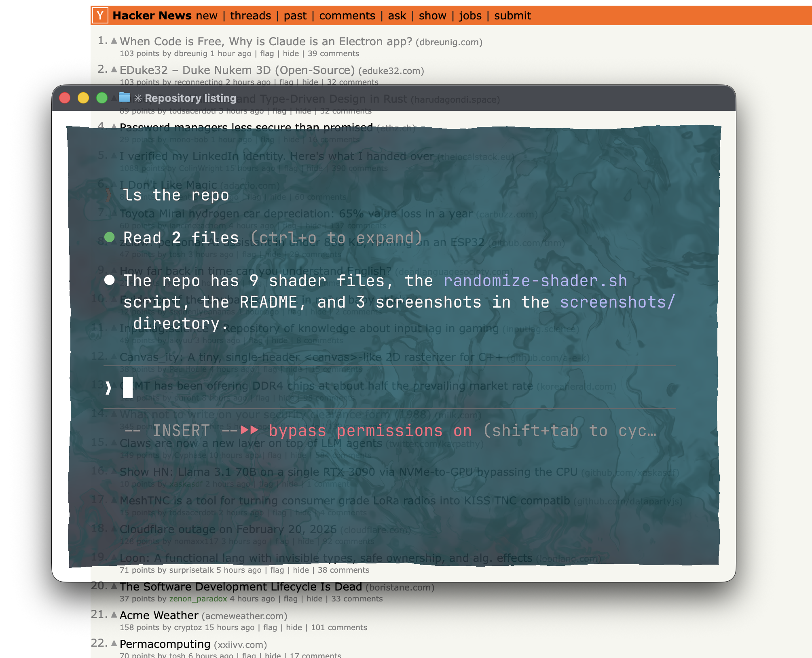Screen dimensions: 812x658
Task: Hide the Acme Weather story
Action: point(294,628)
